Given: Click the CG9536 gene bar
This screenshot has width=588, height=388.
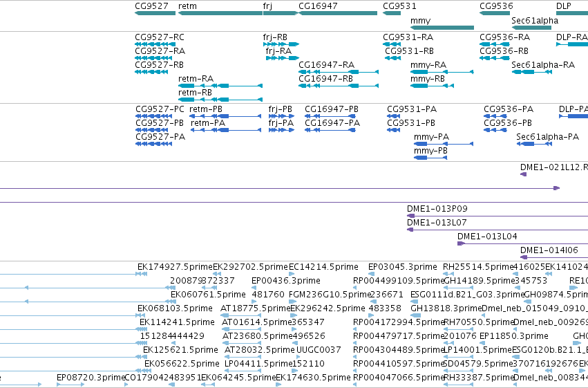Looking at the screenshot, I should pos(494,13).
